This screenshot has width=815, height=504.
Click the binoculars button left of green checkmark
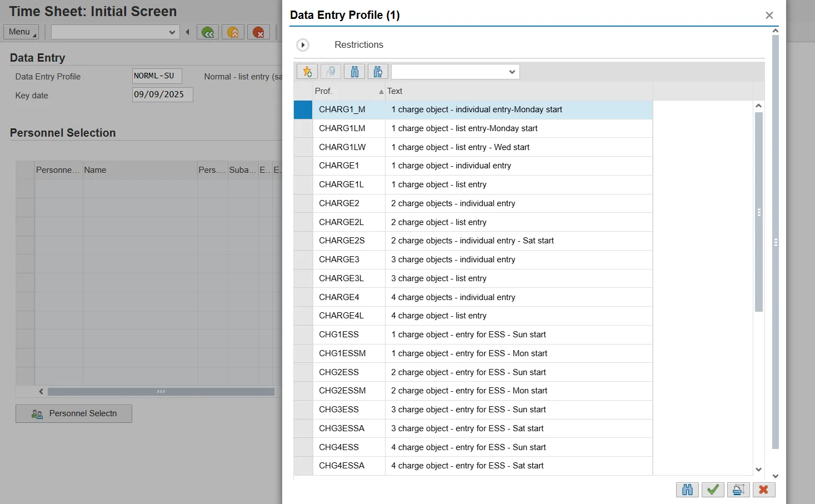click(x=687, y=490)
